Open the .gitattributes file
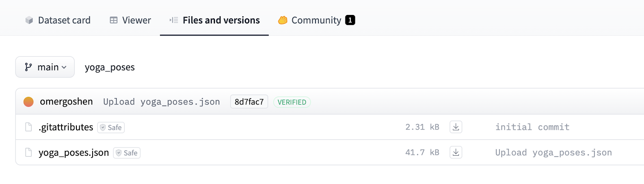This screenshot has height=184, width=644. (66, 127)
